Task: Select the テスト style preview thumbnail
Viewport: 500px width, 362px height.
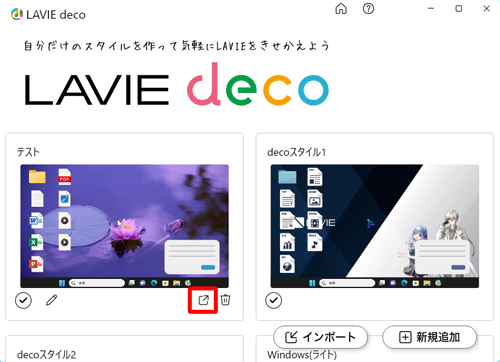Action: pyautogui.click(x=125, y=226)
